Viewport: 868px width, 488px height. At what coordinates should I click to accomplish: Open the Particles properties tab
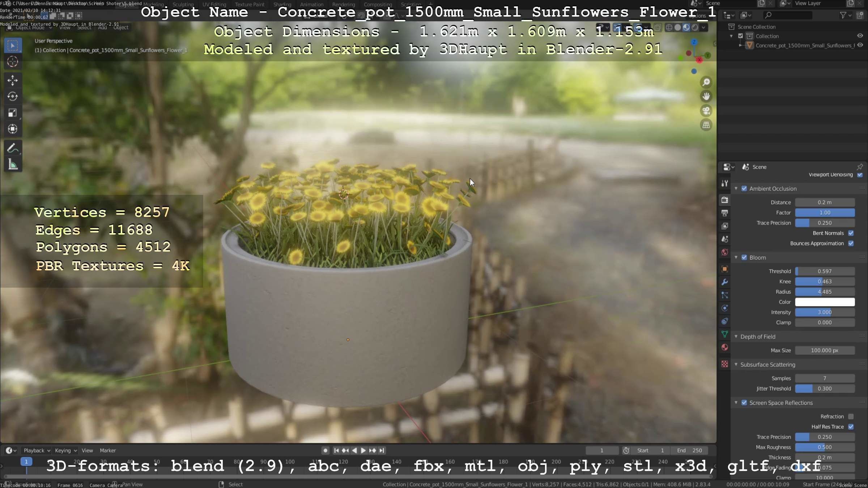click(x=724, y=295)
